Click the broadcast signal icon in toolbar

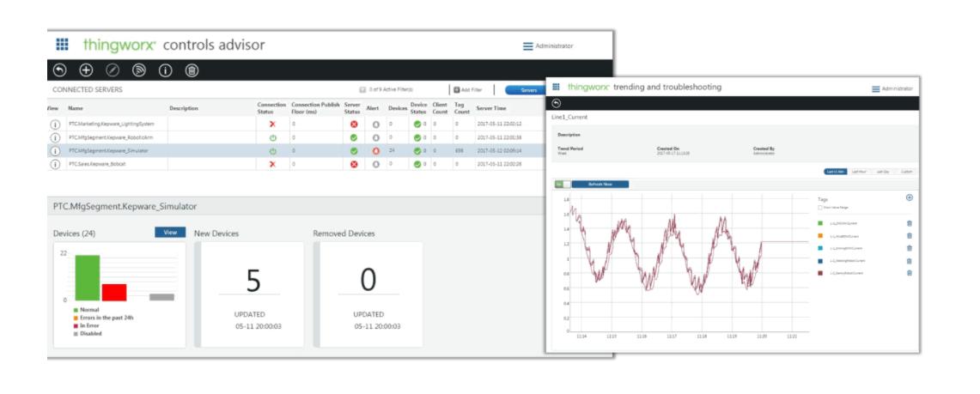click(x=139, y=70)
